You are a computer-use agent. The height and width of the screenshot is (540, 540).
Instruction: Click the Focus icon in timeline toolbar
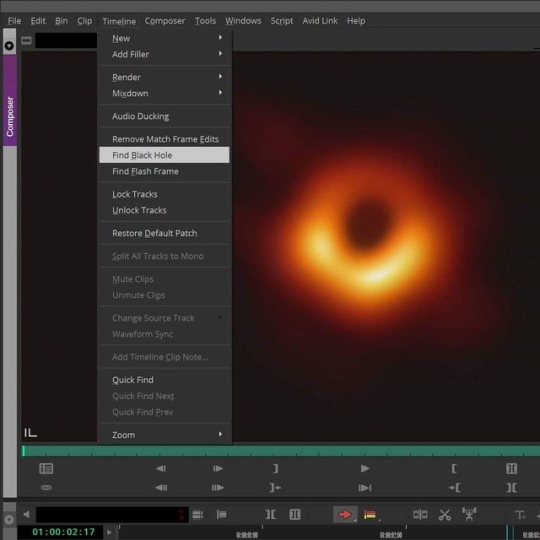point(221,515)
